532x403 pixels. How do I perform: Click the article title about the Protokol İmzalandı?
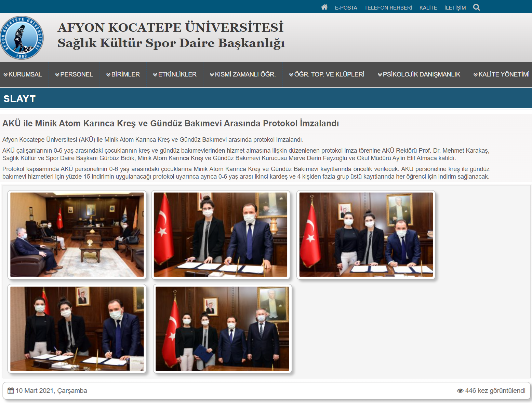click(x=171, y=123)
